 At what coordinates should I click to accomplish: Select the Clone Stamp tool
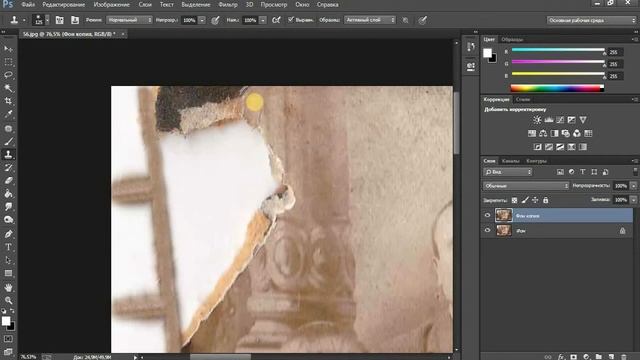click(8, 155)
